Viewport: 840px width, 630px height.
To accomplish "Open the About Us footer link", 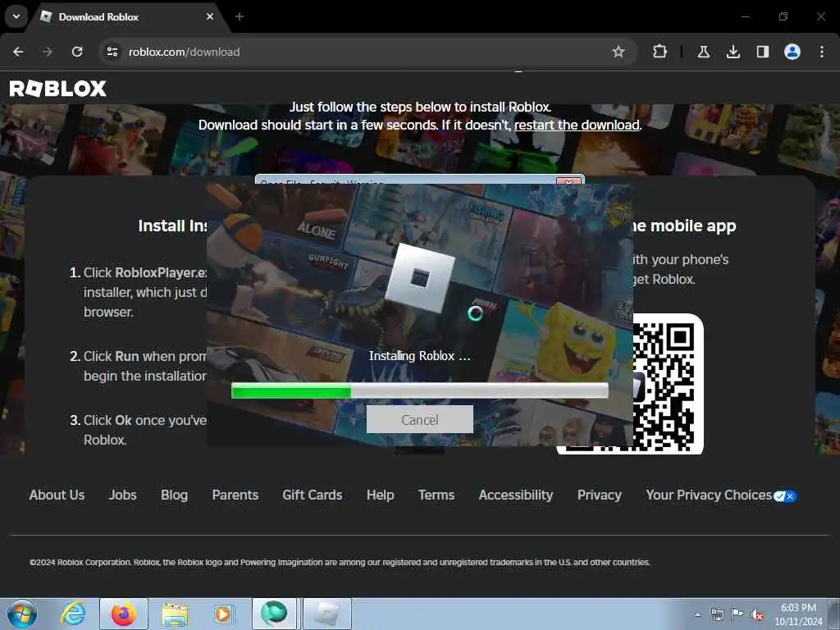I will point(57,495).
